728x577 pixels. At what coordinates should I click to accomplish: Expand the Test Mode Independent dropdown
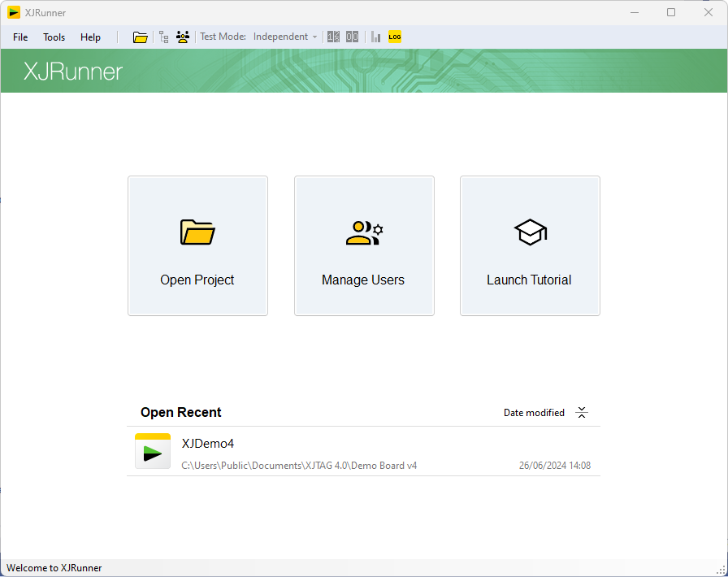click(285, 37)
